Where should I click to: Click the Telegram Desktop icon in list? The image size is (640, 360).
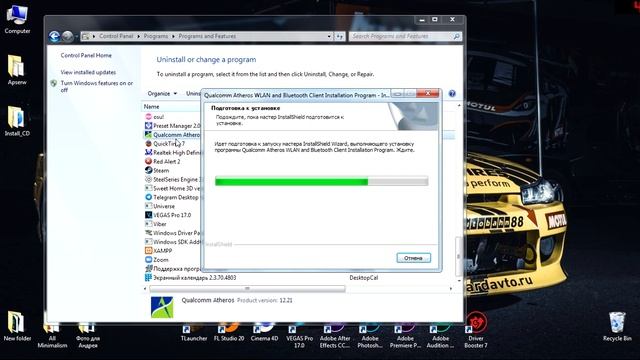(x=149, y=197)
